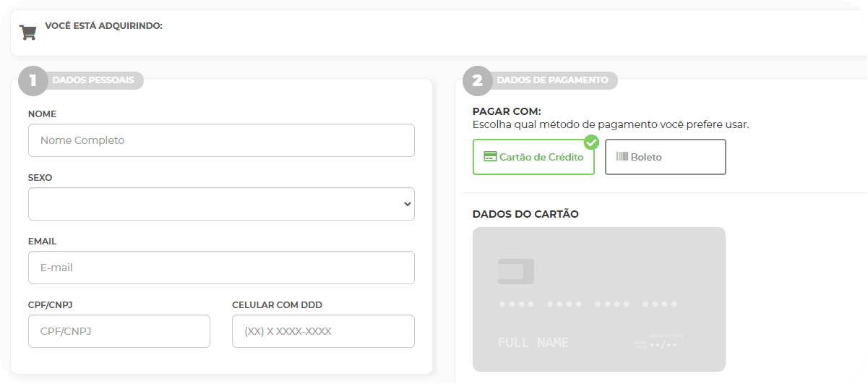Click the chip graphic on card preview
This screenshot has width=868, height=384.
point(516,271)
